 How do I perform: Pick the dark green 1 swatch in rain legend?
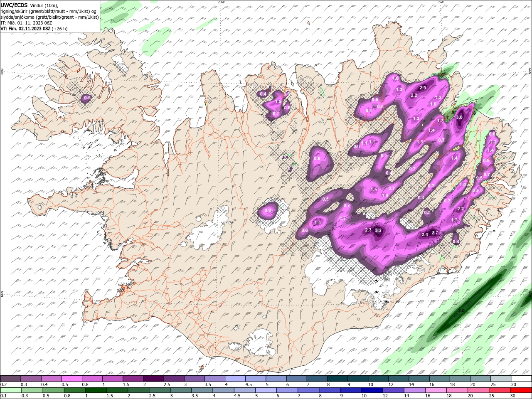[96, 390]
